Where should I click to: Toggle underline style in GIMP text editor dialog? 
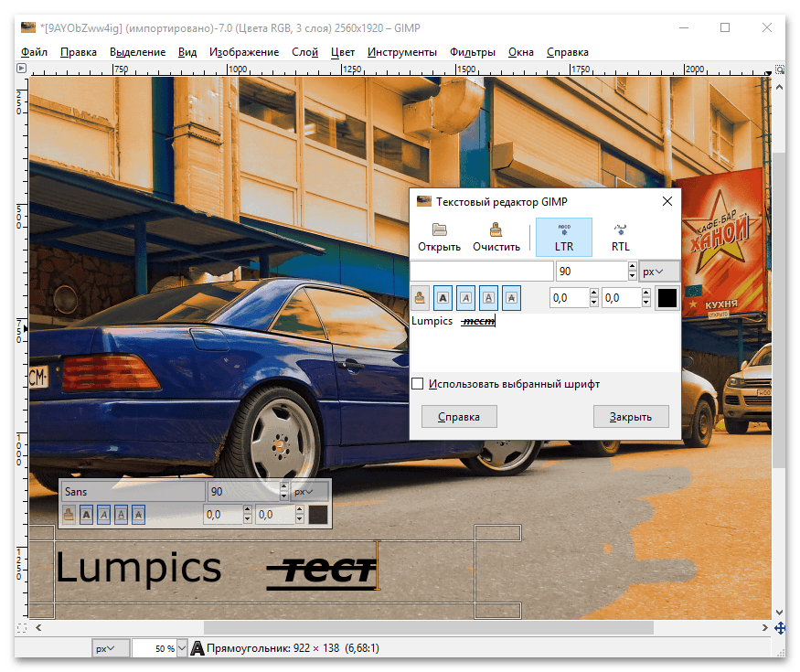coord(488,297)
